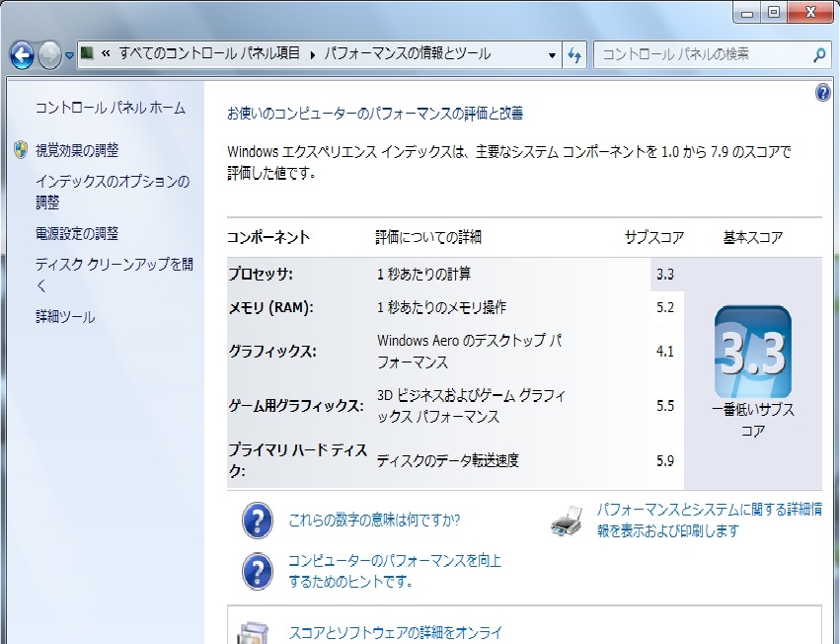Click the 3.3 base score badge

[x=752, y=352]
